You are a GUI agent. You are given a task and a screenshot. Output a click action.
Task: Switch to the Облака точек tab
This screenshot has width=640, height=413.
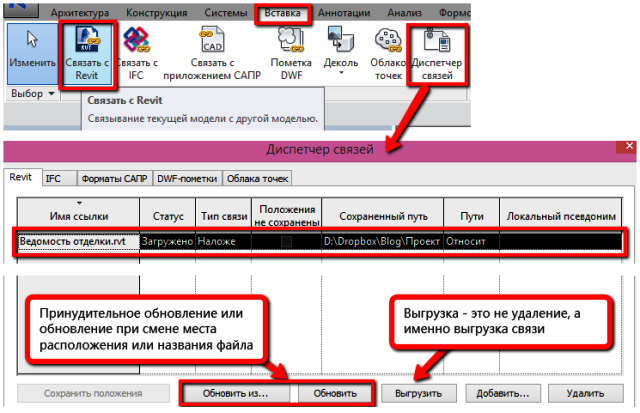pyautogui.click(x=258, y=178)
